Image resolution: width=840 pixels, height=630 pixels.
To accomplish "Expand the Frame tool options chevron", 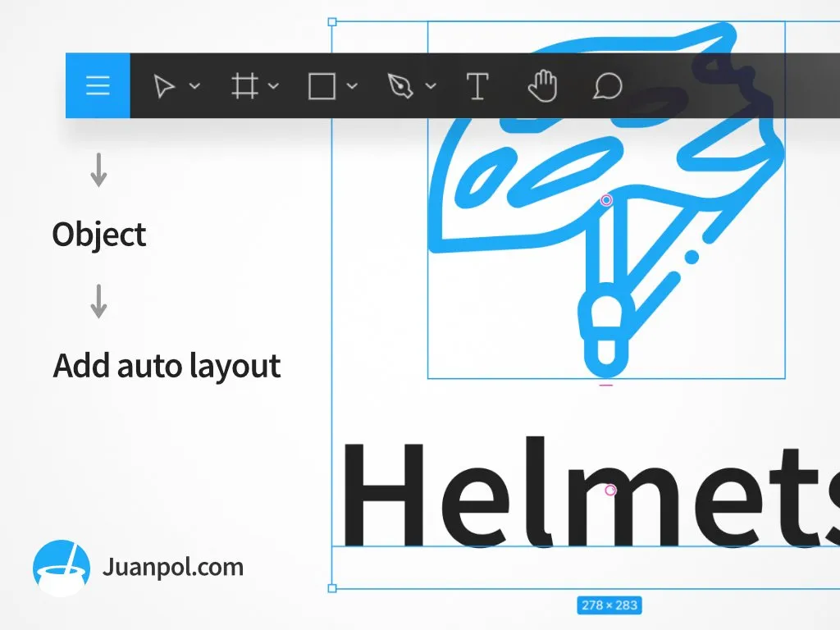I will pyautogui.click(x=273, y=85).
